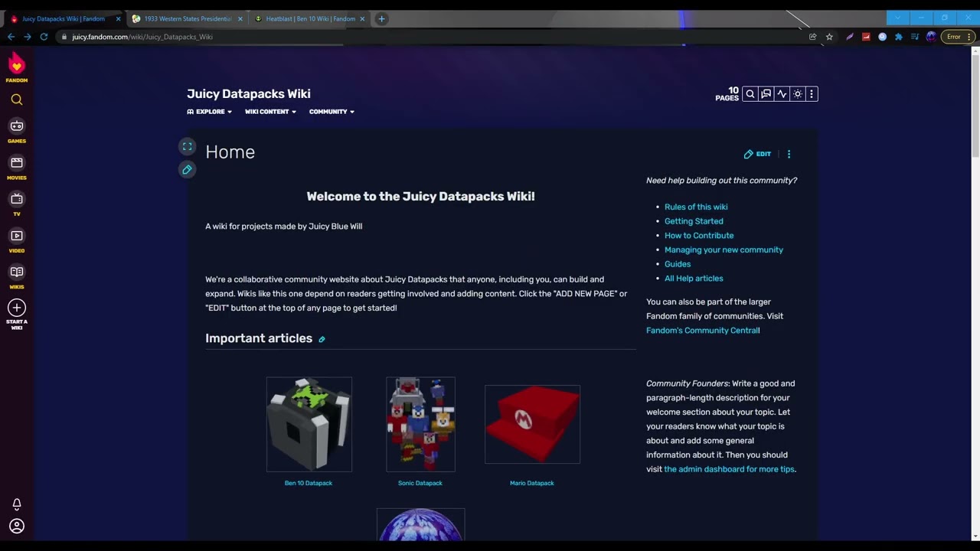Screen dimensions: 980x551
Task: Open the Games section in sidebar
Action: click(x=17, y=131)
